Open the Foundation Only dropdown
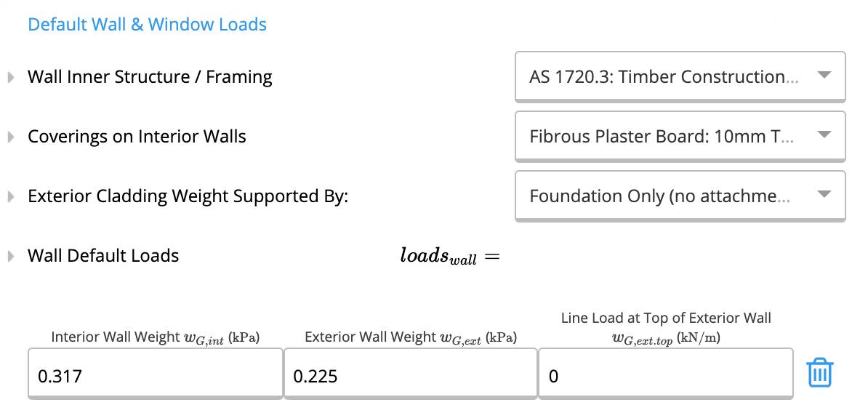 click(680, 196)
